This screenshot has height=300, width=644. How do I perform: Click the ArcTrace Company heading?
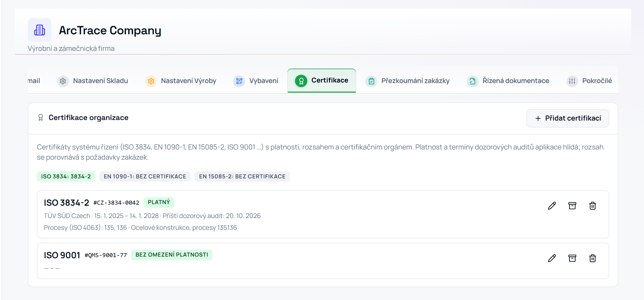click(110, 31)
